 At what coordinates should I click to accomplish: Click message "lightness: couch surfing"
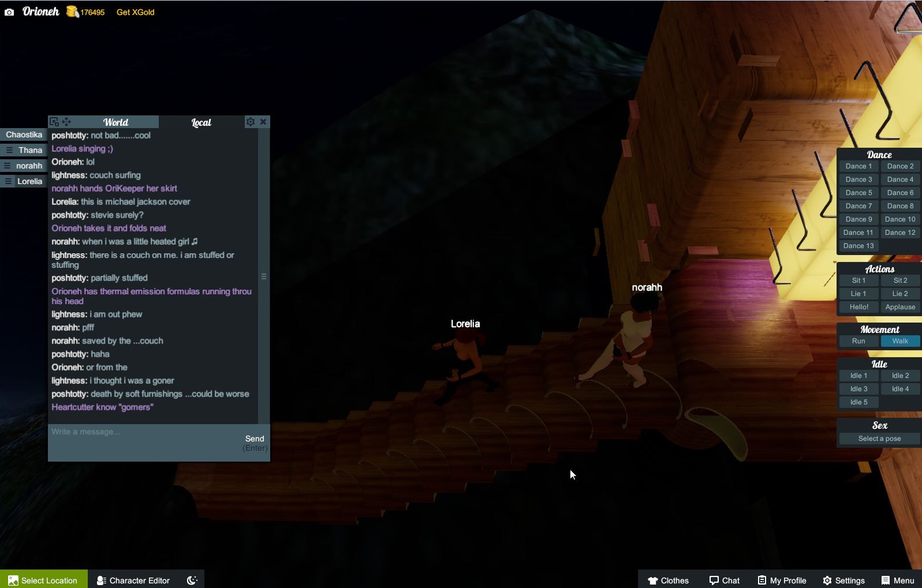(96, 175)
